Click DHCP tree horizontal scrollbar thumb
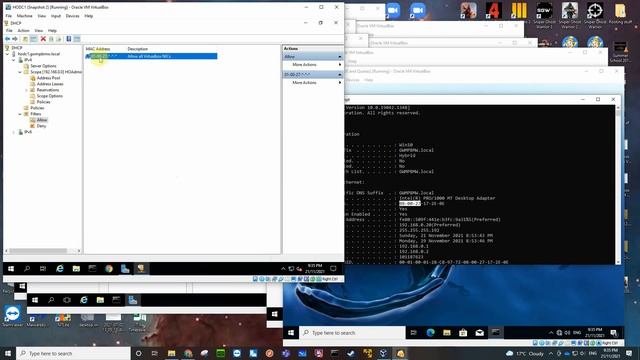The width and height of the screenshot is (640, 360). (38, 251)
